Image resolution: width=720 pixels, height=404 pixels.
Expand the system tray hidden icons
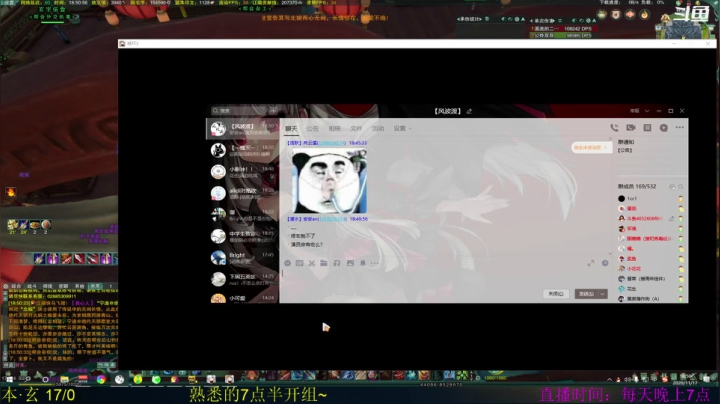[x=609, y=379]
